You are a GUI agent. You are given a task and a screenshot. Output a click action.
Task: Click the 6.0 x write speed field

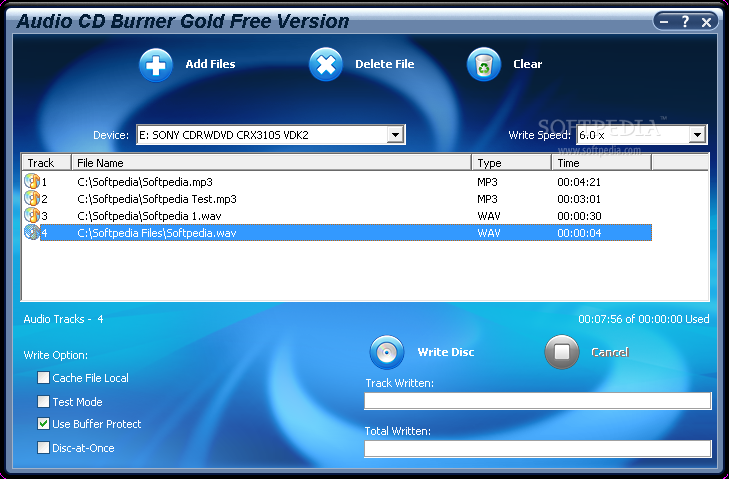point(642,135)
